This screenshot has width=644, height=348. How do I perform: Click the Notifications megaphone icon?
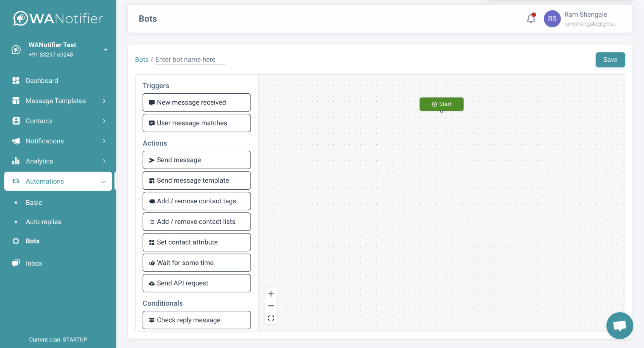pyautogui.click(x=16, y=141)
